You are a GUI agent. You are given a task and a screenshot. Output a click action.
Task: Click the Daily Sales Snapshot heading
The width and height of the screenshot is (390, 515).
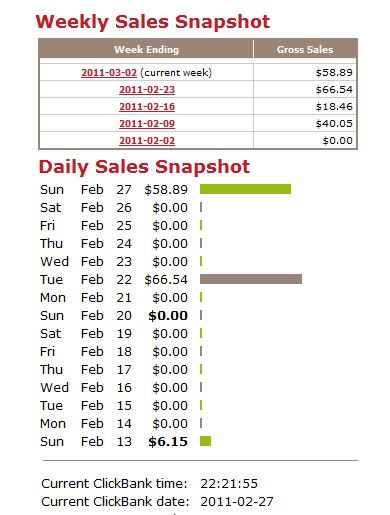click(x=144, y=167)
